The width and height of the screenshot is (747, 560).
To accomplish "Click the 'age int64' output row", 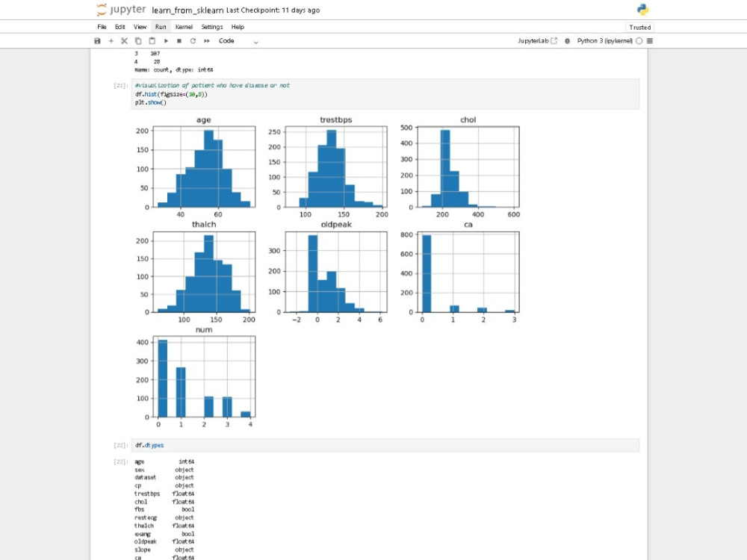I will point(164,461).
